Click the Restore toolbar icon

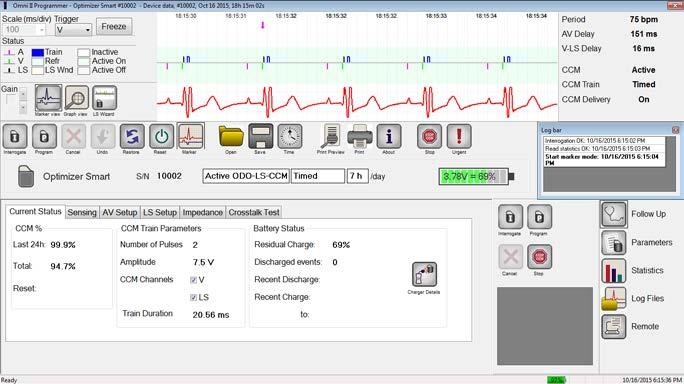click(x=132, y=137)
